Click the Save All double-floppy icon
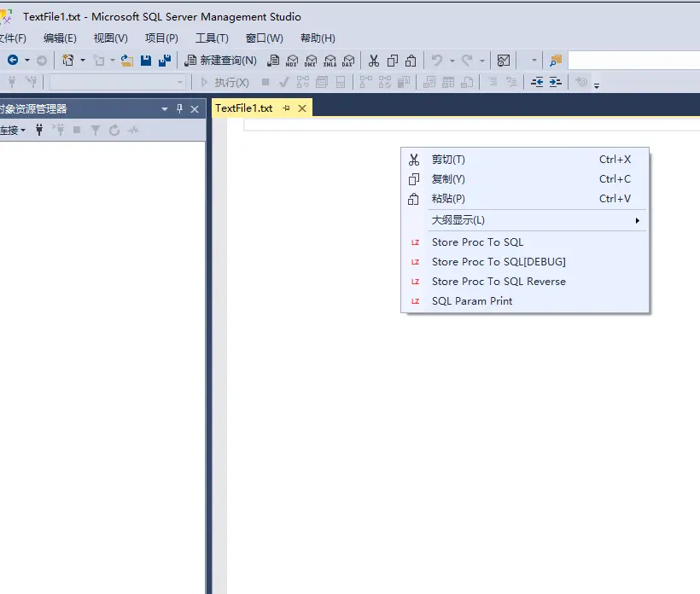700x594 pixels. pos(165,61)
